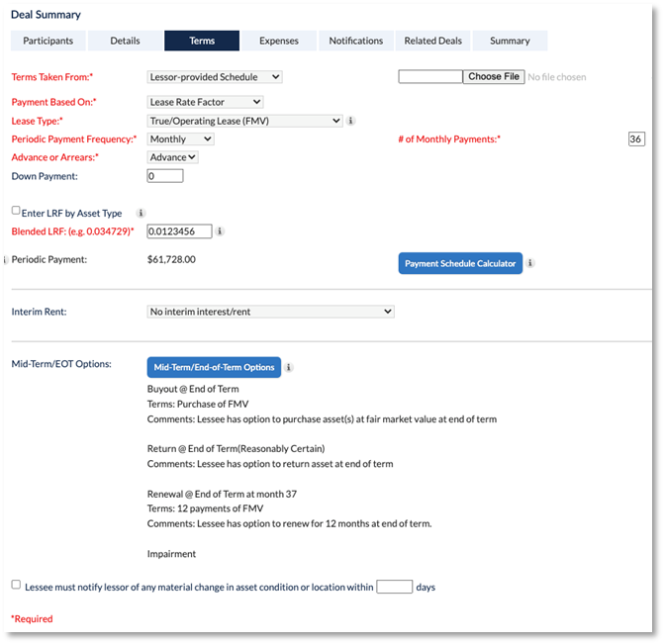Viewport: 664px width, 644px height.
Task: Click into the Blended LRF field
Action: [179, 231]
